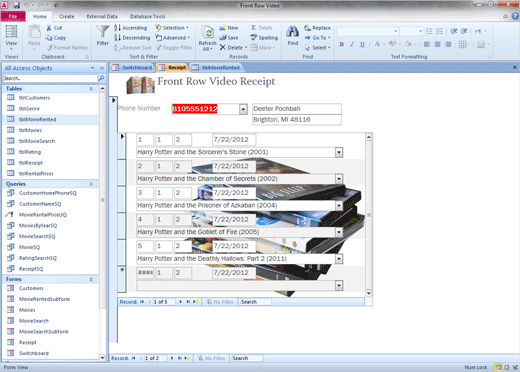Switch to the Create ribbon tab
Viewport: 520px width, 372px height.
pos(67,16)
